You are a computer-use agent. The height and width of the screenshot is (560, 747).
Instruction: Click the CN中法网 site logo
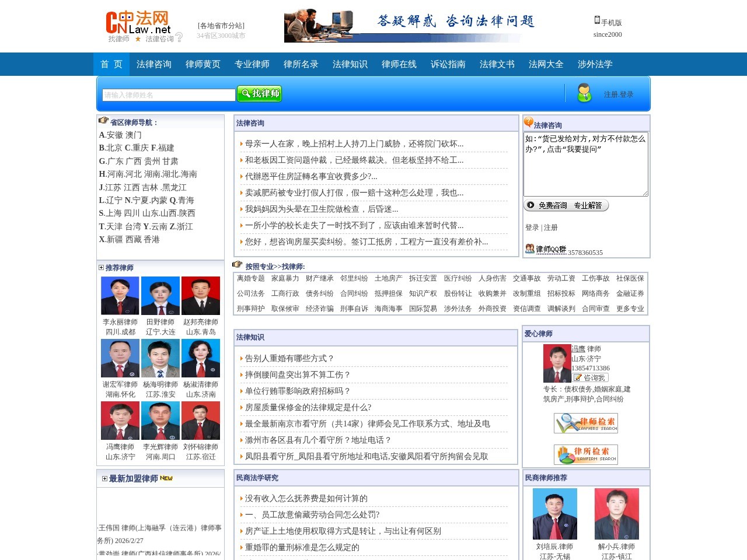(136, 23)
